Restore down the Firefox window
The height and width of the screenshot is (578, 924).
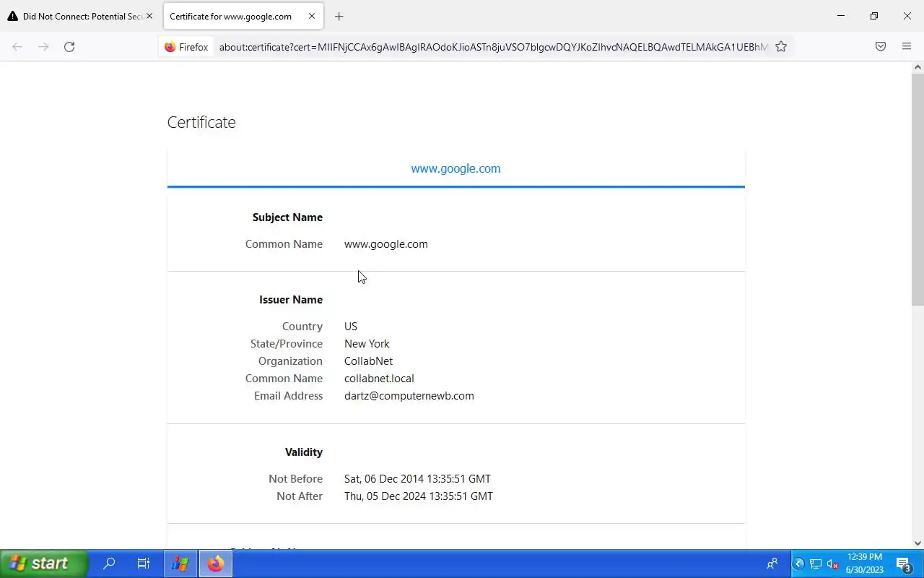[x=874, y=16]
